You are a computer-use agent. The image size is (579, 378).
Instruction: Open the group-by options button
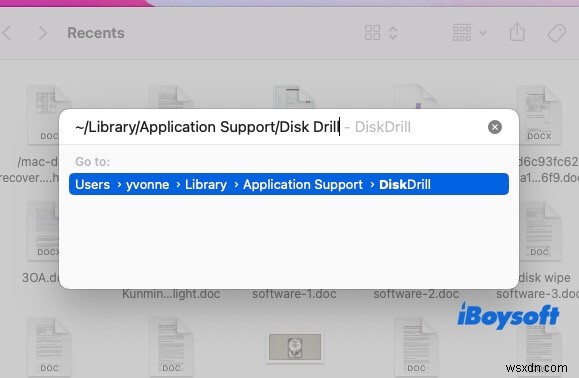point(462,33)
